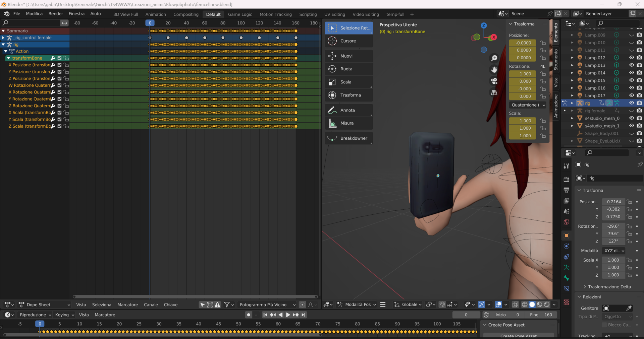Select the Annota annotation tool
Screen dimensions: 644x339
(348, 110)
